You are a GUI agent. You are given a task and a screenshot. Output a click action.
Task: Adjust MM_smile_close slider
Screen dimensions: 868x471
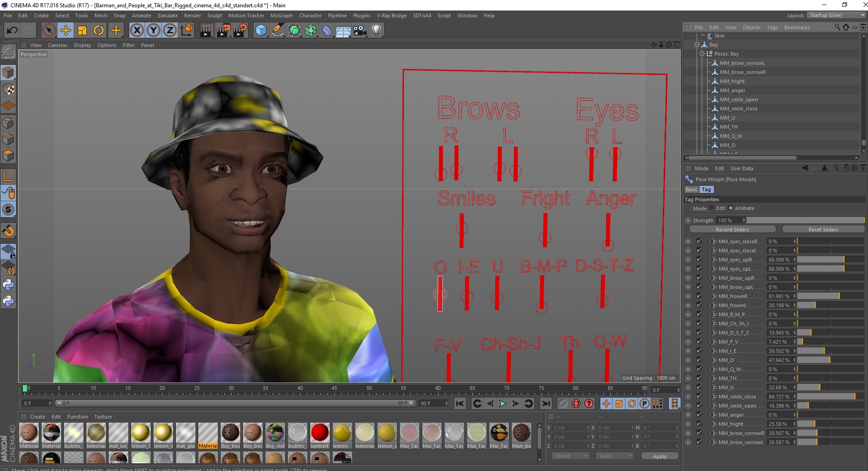(x=831, y=397)
